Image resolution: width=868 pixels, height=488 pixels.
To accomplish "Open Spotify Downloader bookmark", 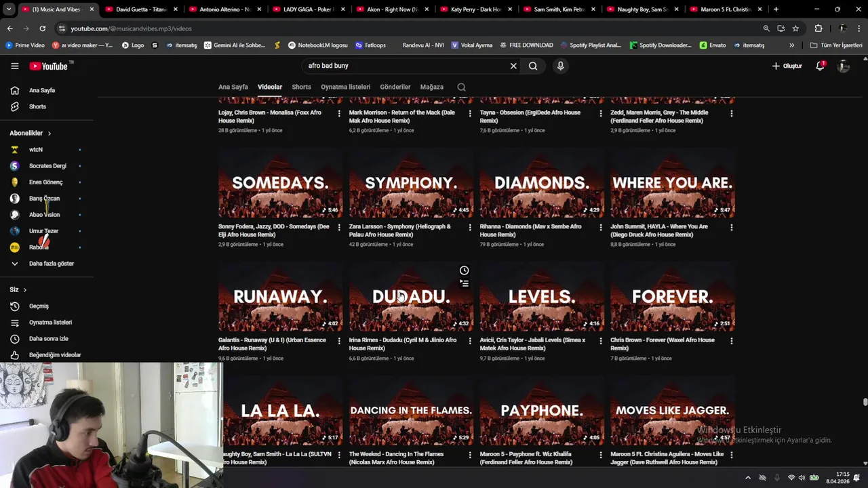I will 660,45.
